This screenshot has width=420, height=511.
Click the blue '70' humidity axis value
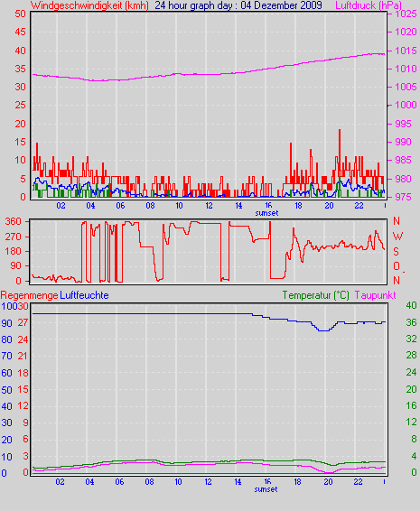[7, 356]
